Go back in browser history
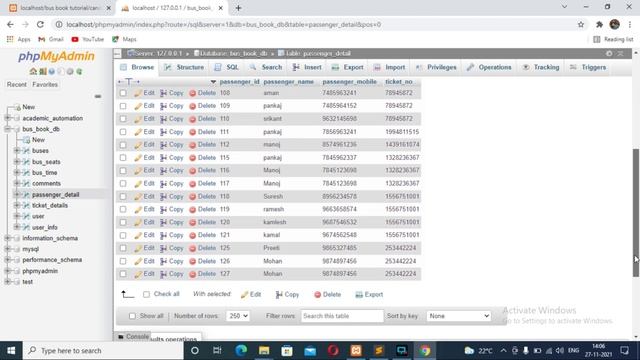This screenshot has width=640, height=360. (x=10, y=24)
